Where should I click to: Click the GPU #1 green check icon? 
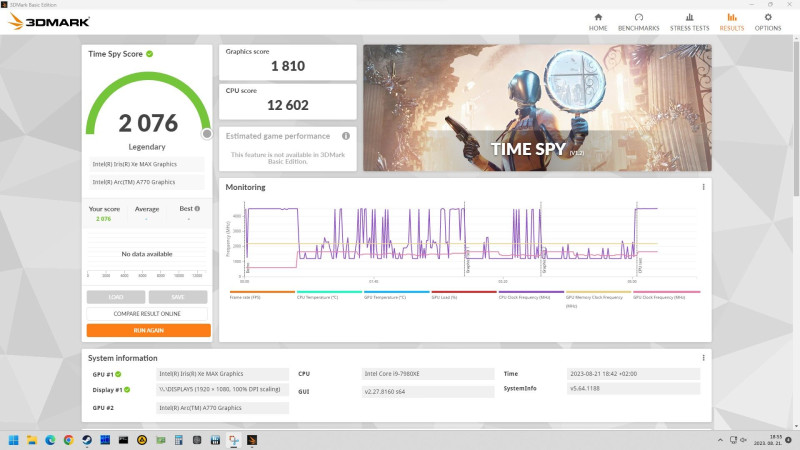pos(118,374)
